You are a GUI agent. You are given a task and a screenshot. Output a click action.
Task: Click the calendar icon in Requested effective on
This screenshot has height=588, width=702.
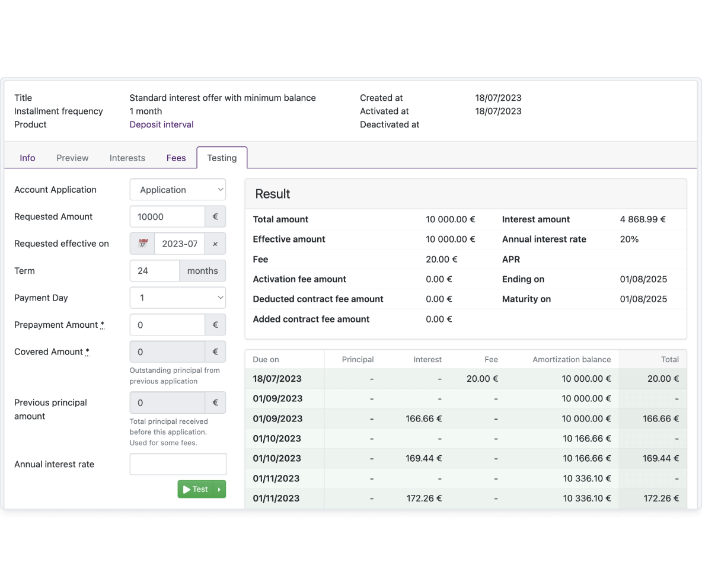click(142, 244)
